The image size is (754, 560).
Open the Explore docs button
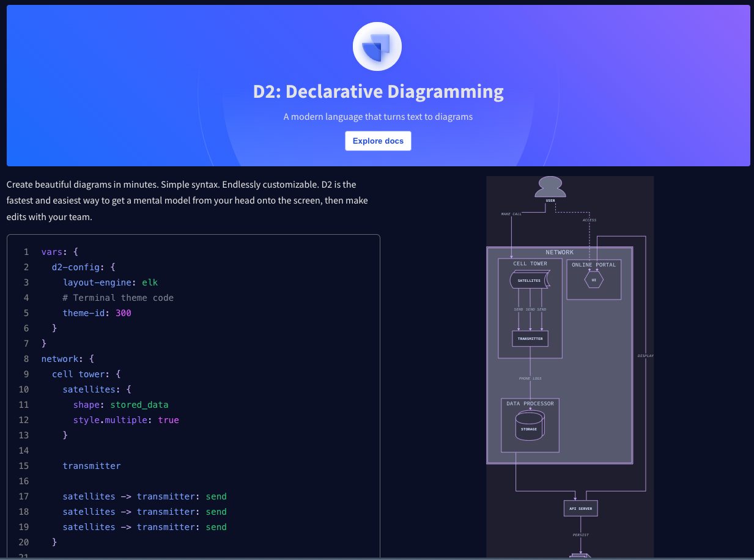pyautogui.click(x=378, y=141)
